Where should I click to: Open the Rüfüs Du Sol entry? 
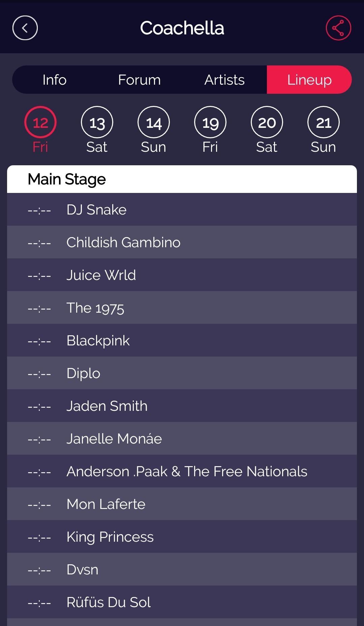(182, 602)
